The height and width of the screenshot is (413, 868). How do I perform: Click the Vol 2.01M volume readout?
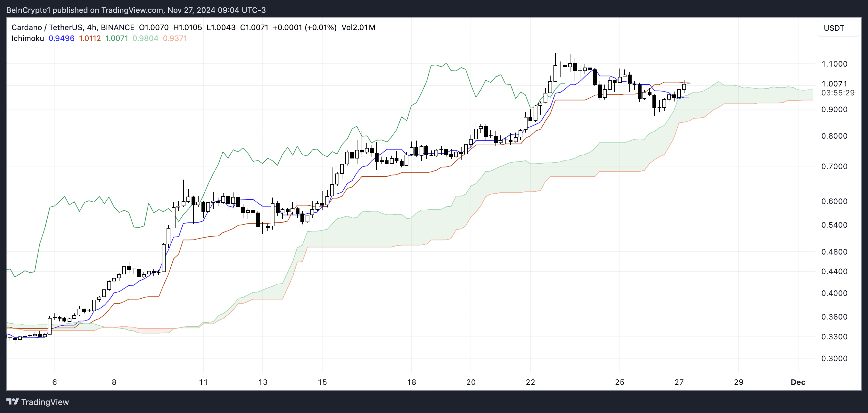click(x=358, y=28)
